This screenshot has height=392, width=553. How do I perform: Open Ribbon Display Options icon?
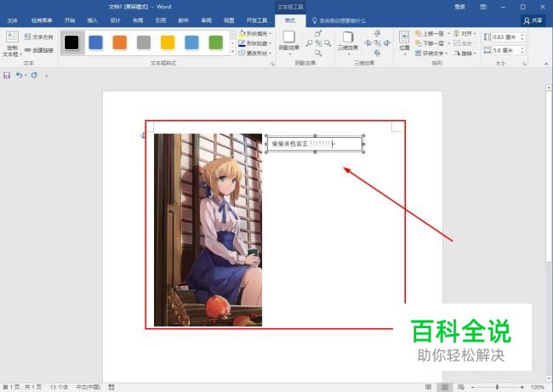[483, 7]
